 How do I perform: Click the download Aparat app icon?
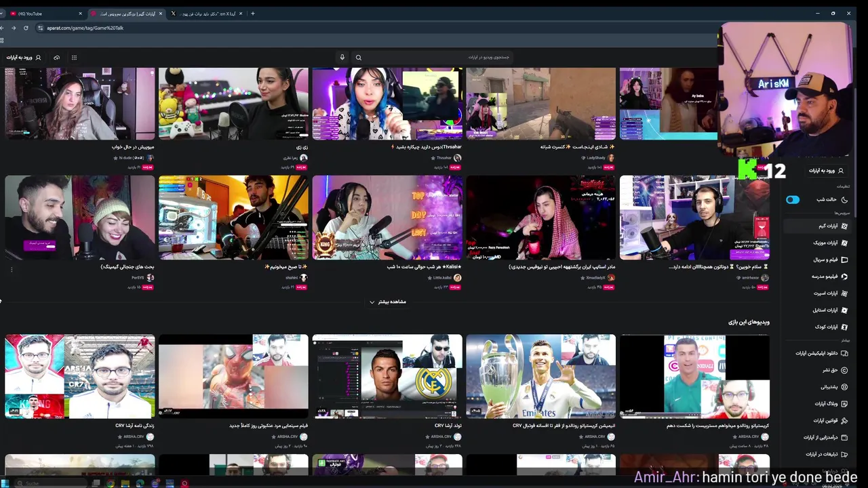click(844, 353)
